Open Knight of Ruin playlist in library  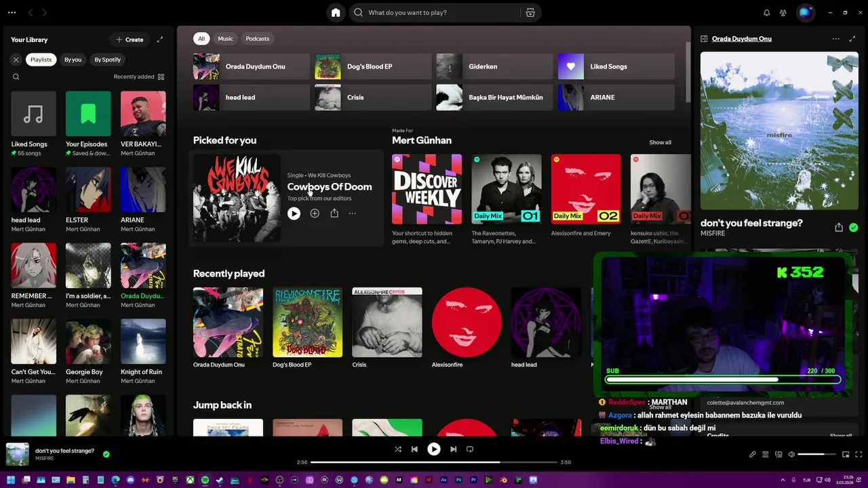coord(143,352)
